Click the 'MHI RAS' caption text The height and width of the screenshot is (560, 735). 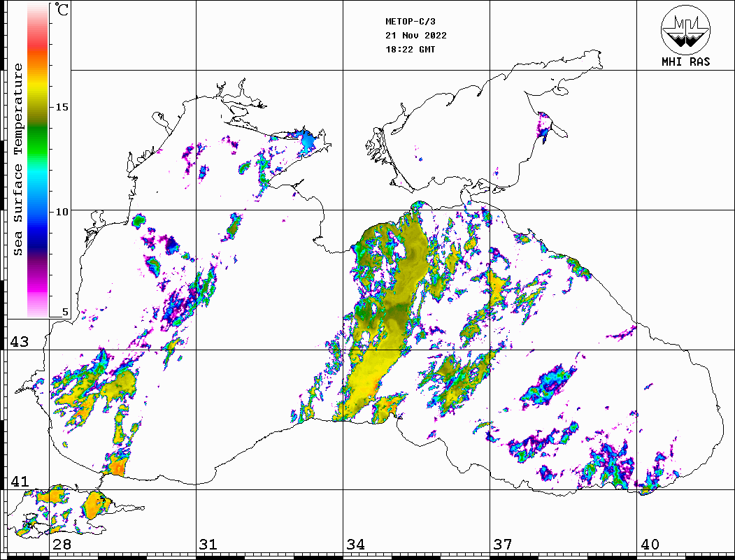686,62
